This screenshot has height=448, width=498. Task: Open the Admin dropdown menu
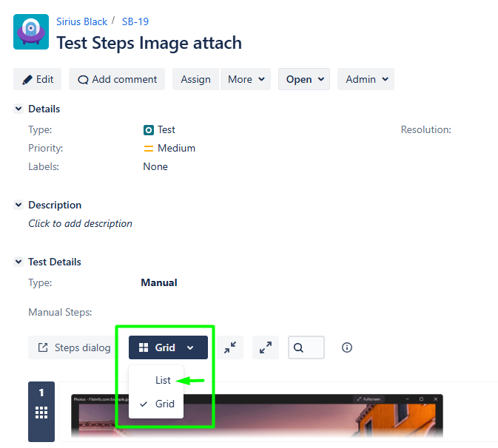tap(366, 79)
